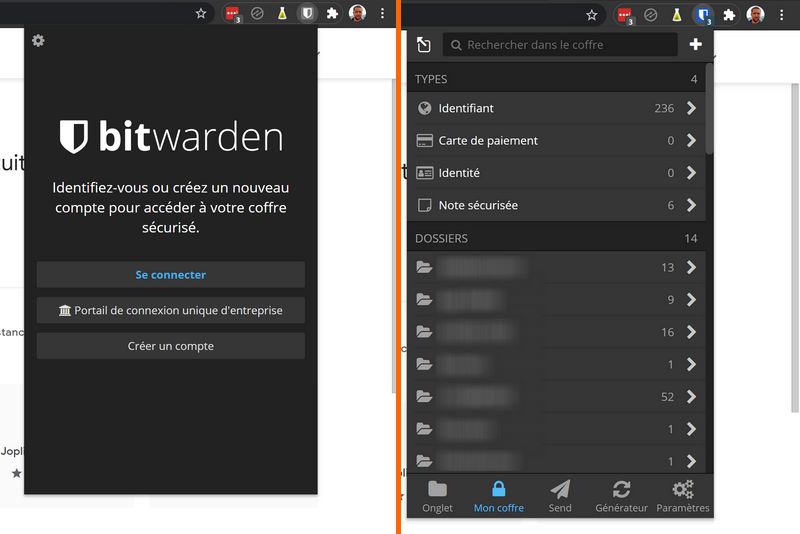Open the puzzle-piece Extensions menu in the left browser toolbar
This screenshot has width=800, height=534.
[332, 14]
